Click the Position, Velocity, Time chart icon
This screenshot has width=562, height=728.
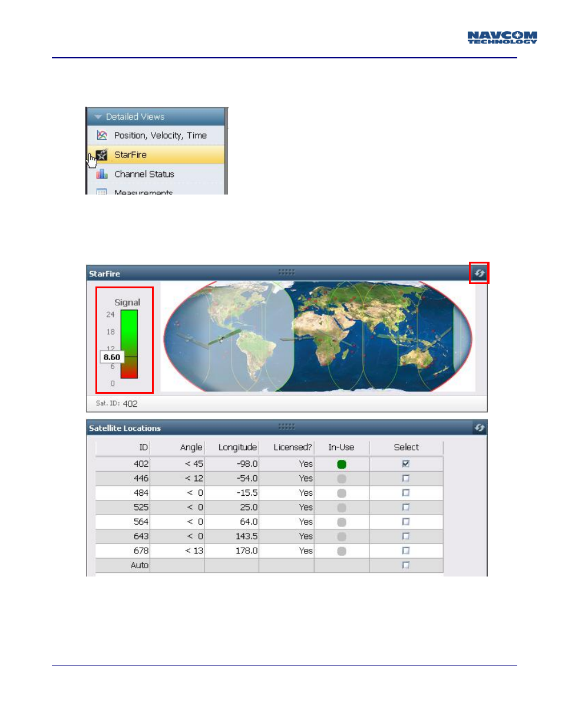102,136
